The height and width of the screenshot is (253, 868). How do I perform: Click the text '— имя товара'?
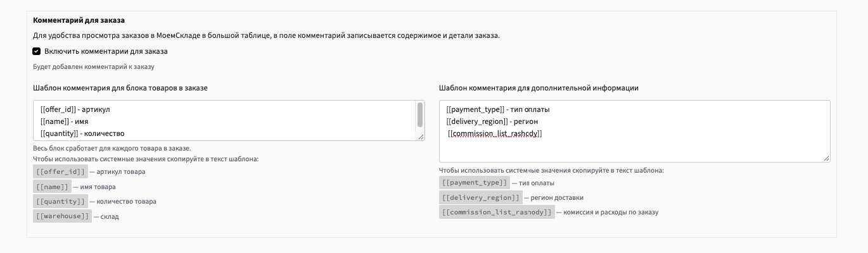94,187
